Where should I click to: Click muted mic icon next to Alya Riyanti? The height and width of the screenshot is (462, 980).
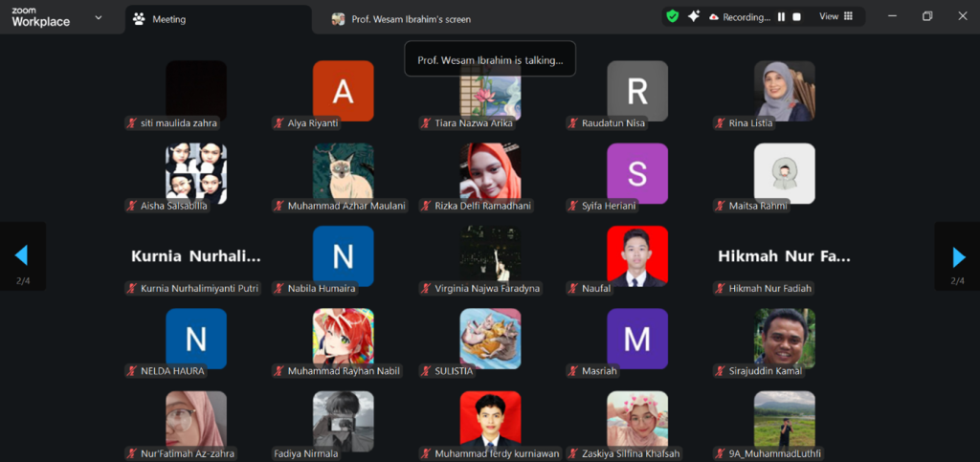click(278, 123)
